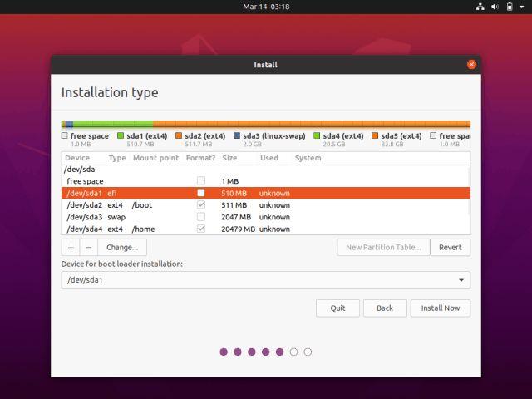
Task: Click the Quit button
Action: [337, 308]
